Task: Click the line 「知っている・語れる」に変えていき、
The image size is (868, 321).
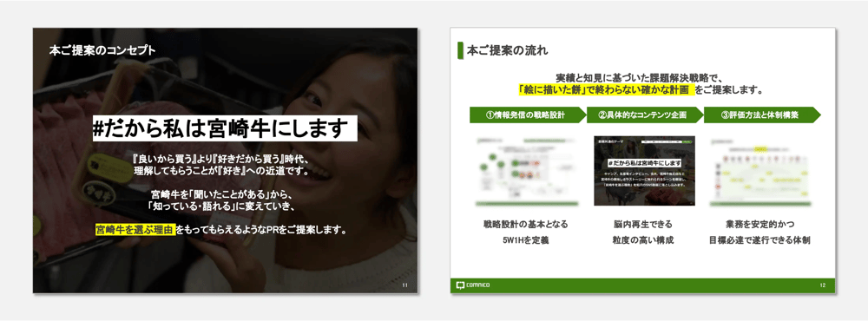Action: tap(221, 206)
